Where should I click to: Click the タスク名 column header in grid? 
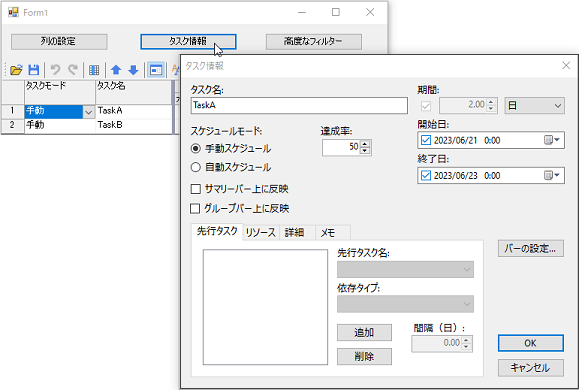134,92
